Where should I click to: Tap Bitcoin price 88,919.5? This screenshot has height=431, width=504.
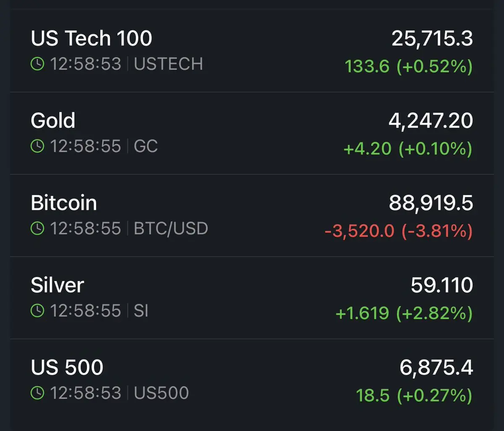430,203
